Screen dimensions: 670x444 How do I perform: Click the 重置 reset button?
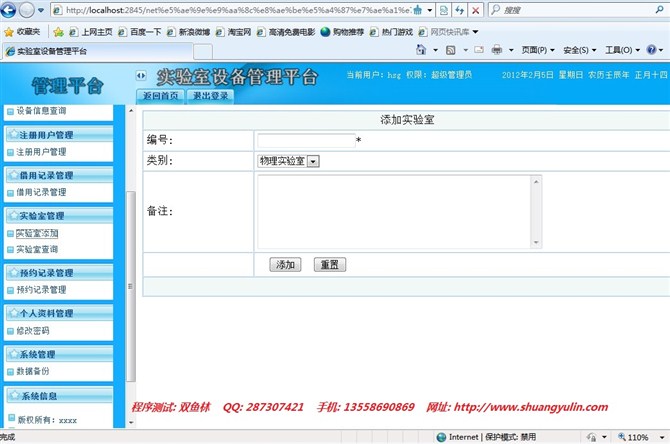click(x=329, y=265)
